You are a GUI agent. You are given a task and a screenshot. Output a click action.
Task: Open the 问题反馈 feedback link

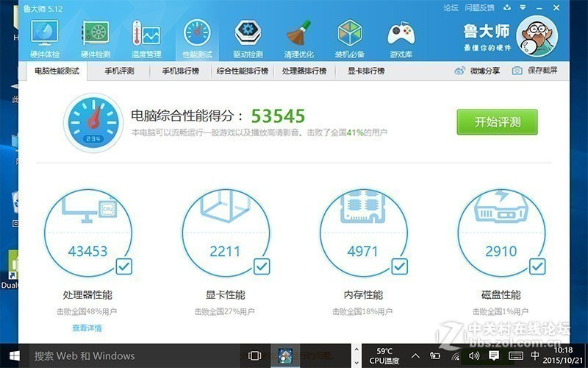(479, 7)
